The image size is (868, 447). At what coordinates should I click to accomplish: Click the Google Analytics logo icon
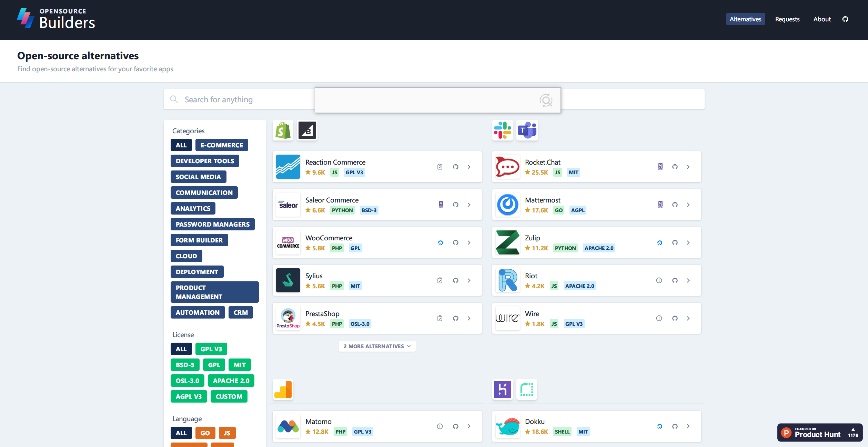283,390
